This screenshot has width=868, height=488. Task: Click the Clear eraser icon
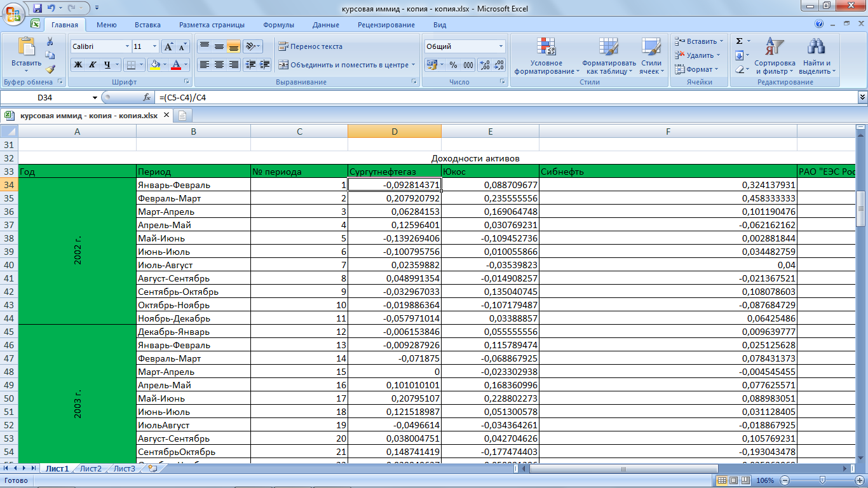pyautogui.click(x=739, y=69)
